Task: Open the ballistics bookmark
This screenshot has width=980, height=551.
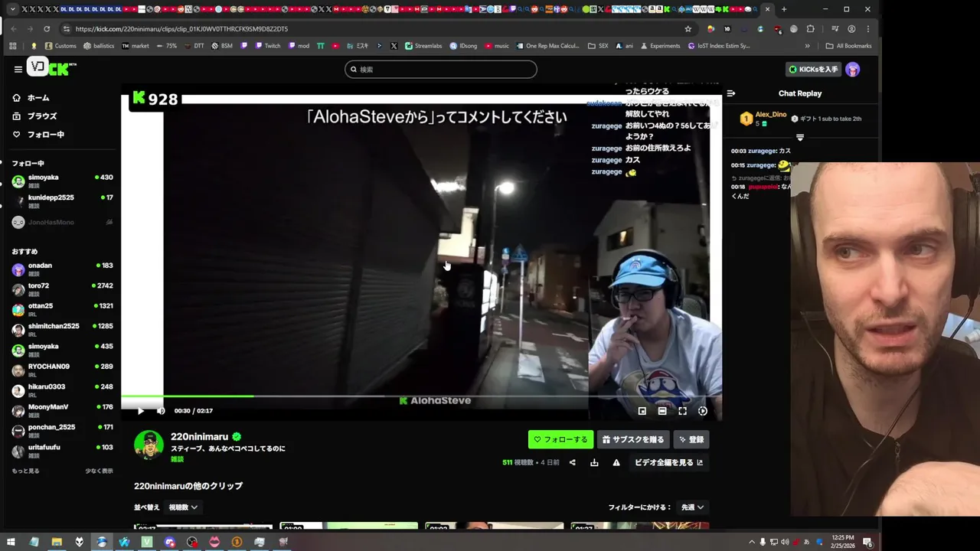Action: coord(99,46)
